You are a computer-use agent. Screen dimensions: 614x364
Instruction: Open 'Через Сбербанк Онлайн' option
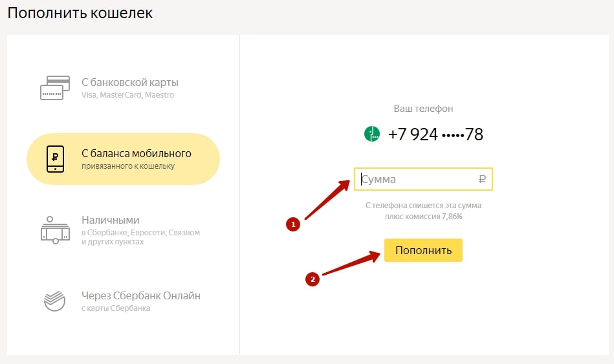[140, 295]
